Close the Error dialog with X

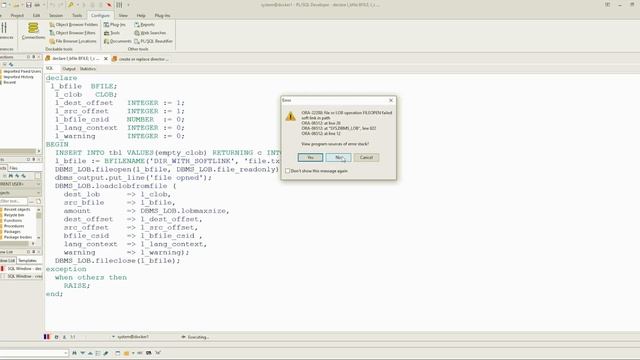(x=391, y=100)
